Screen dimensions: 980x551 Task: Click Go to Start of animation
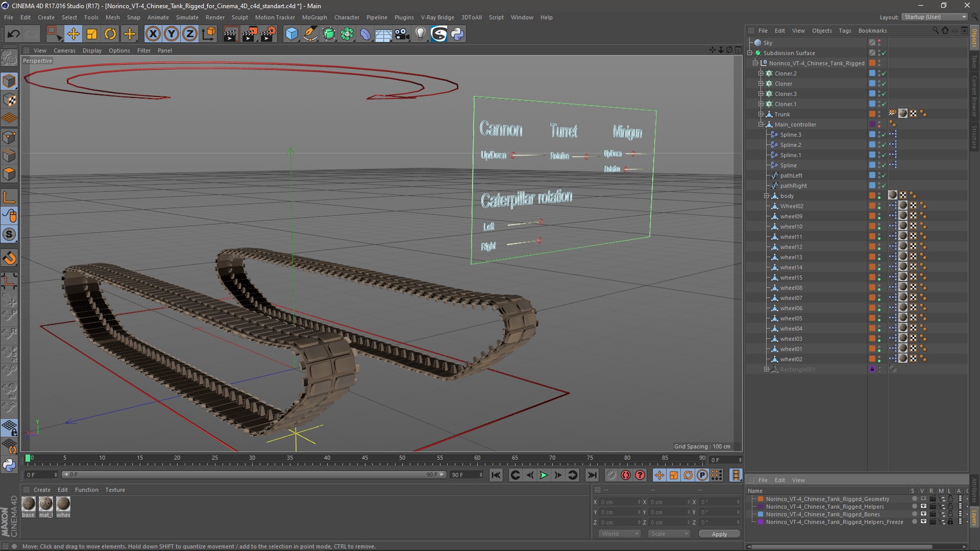click(496, 475)
